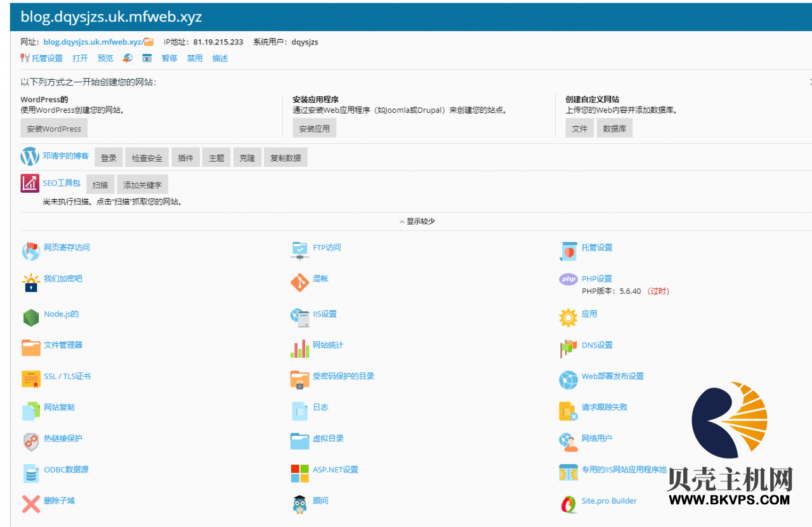
Task: Open the WordPress logo icon
Action: click(30, 156)
